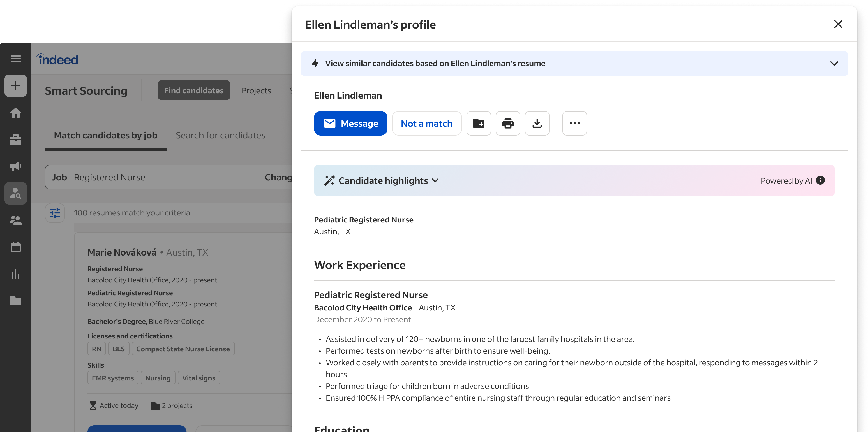
Task: Click 'Bachelor's Degree, Blue River College' text
Action: coord(146,321)
